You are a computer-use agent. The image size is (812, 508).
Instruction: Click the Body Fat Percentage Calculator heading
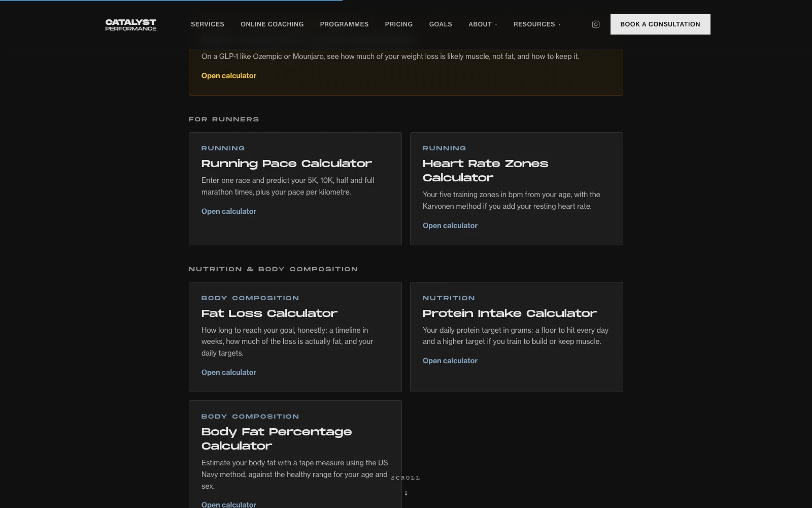pyautogui.click(x=277, y=439)
